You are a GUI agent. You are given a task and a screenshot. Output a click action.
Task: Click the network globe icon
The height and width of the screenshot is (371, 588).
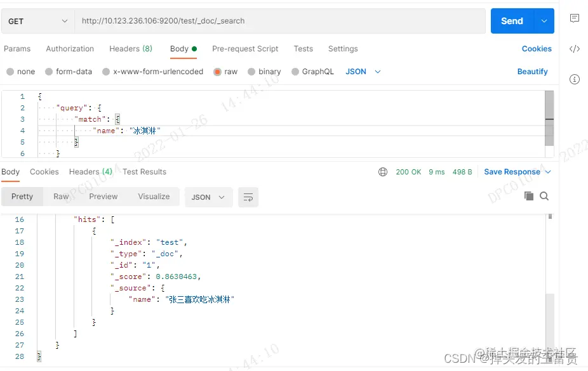(383, 172)
